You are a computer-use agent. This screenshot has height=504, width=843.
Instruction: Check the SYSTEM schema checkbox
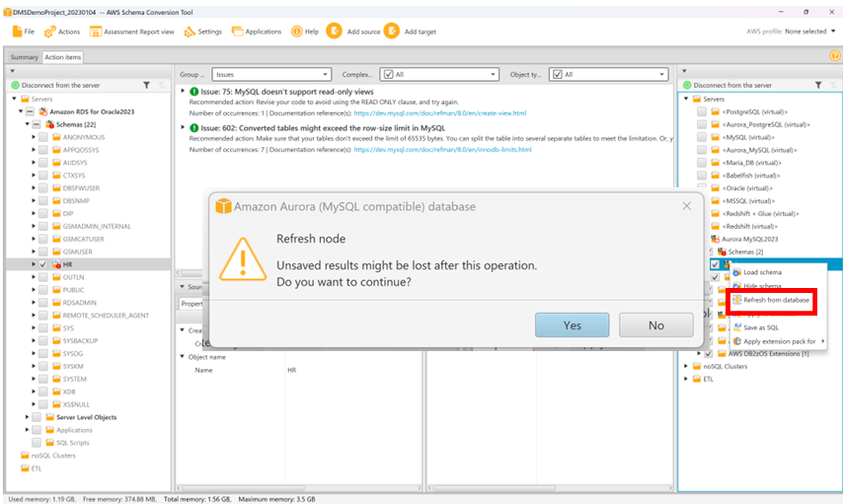coord(43,379)
